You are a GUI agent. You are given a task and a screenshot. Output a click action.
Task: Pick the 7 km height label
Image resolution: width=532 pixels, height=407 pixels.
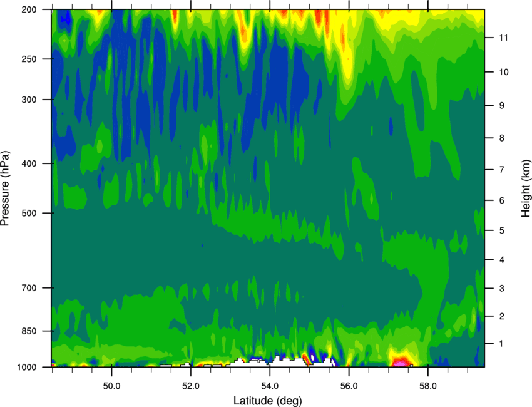pyautogui.click(x=502, y=170)
